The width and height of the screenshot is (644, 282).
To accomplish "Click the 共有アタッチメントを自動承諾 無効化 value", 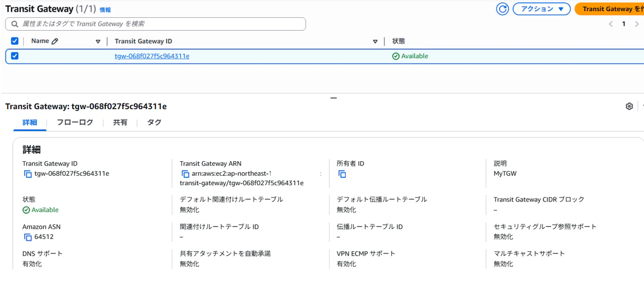I will pos(189,264).
